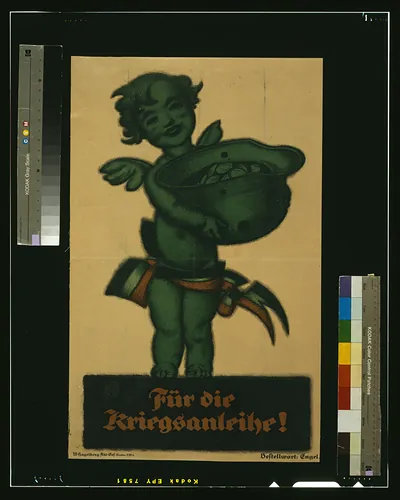This screenshot has height=500, width=400.
Task: Click the 'KODAK Color Control Patches' label
Action: coord(370,360)
